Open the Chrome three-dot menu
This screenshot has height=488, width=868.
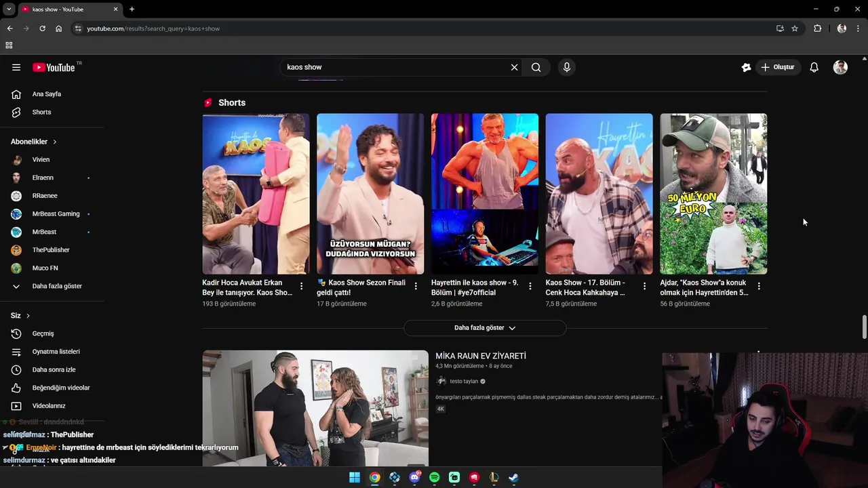859,28
